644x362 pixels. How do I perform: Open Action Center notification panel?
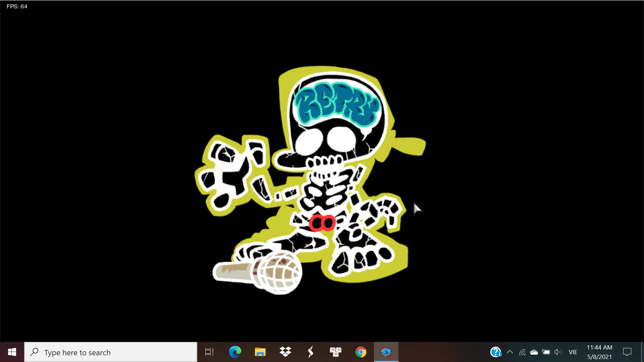pos(627,352)
